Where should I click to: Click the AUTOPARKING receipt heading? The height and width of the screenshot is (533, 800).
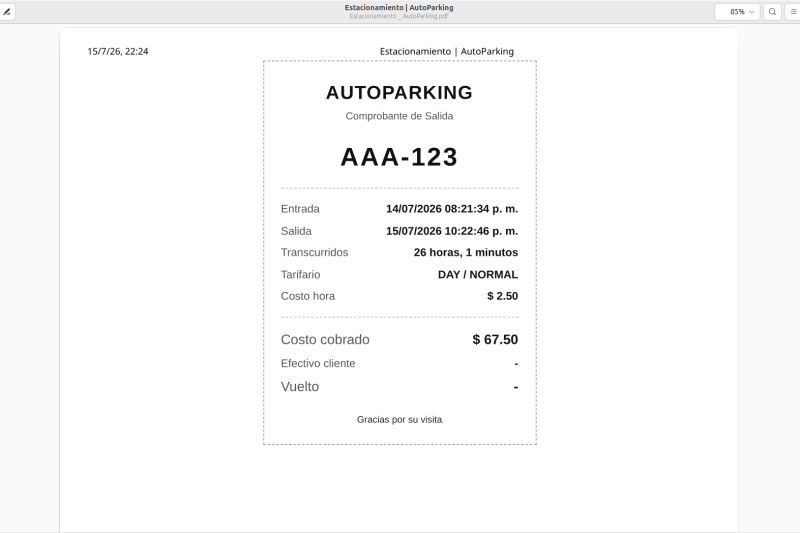pyautogui.click(x=399, y=93)
